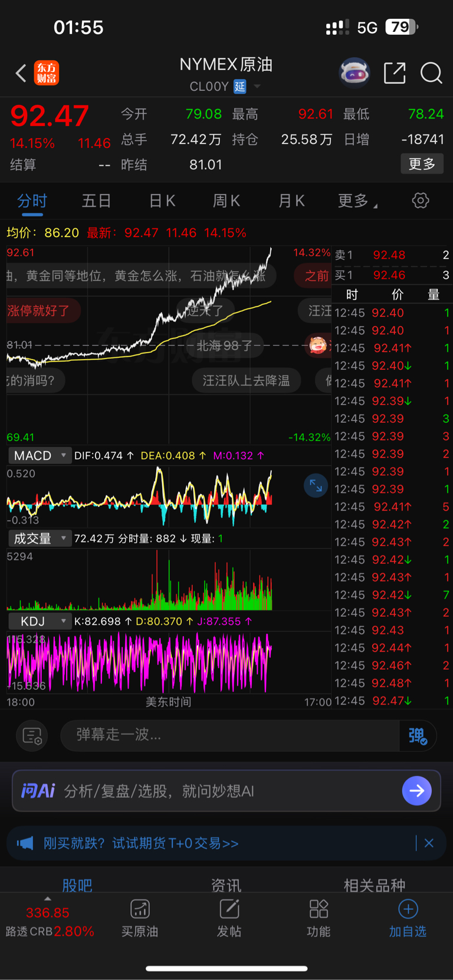
Task: Tap the cartoon avatar in comments
Action: pos(318,345)
